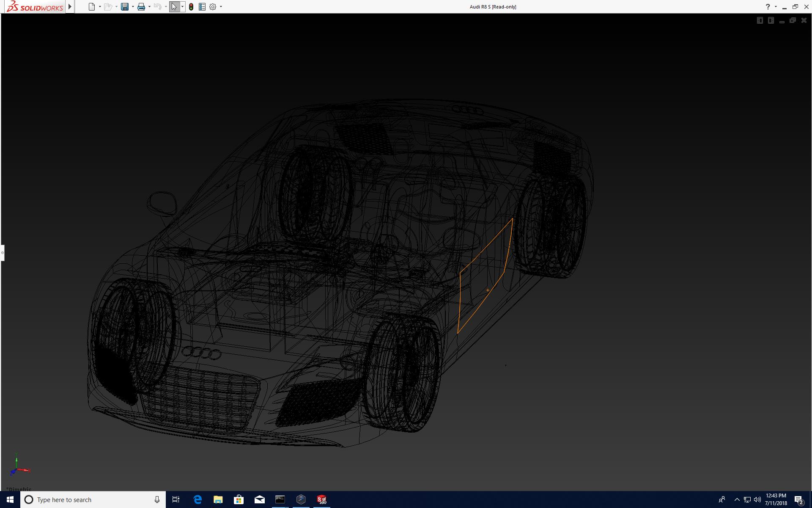Viewport: 812px width, 508px height.
Task: Click the Print icon
Action: pyautogui.click(x=141, y=7)
